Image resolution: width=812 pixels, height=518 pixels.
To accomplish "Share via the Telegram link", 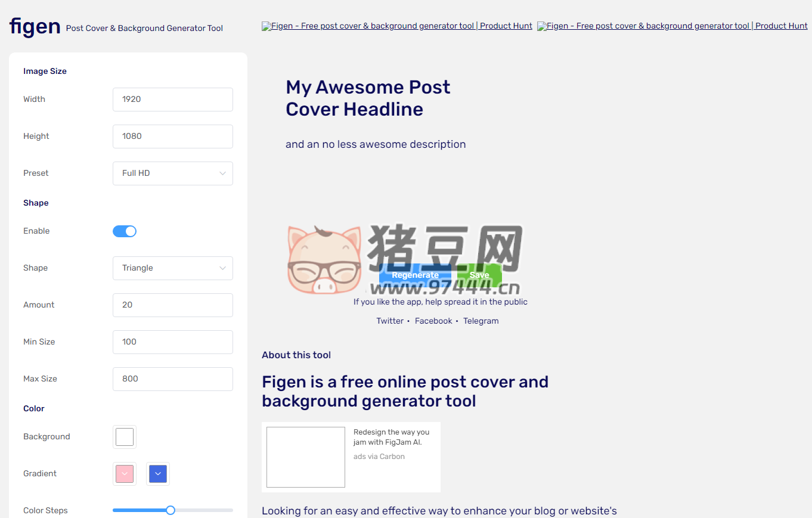I will (x=481, y=321).
